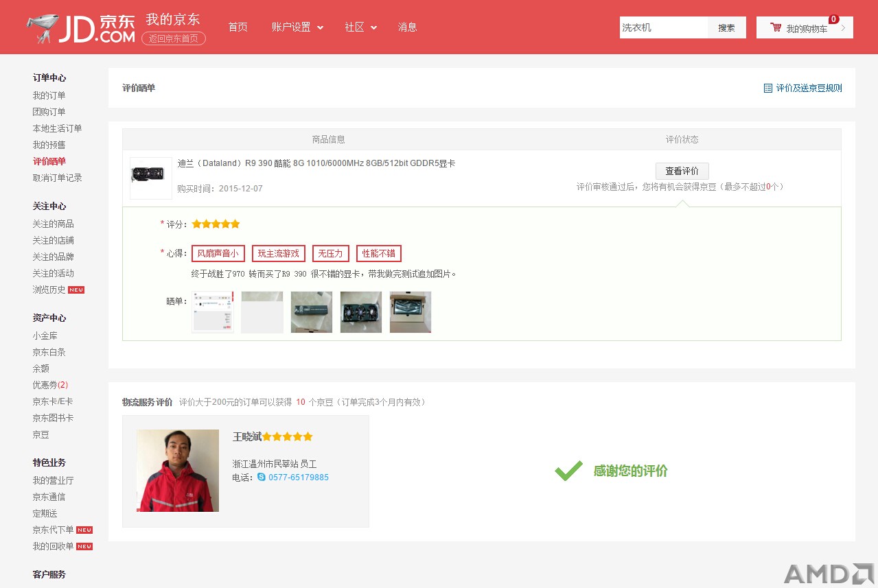Click the rules list icon beside 评价及送京豆规则
Viewport: 878px width, 588px height.
pos(768,88)
